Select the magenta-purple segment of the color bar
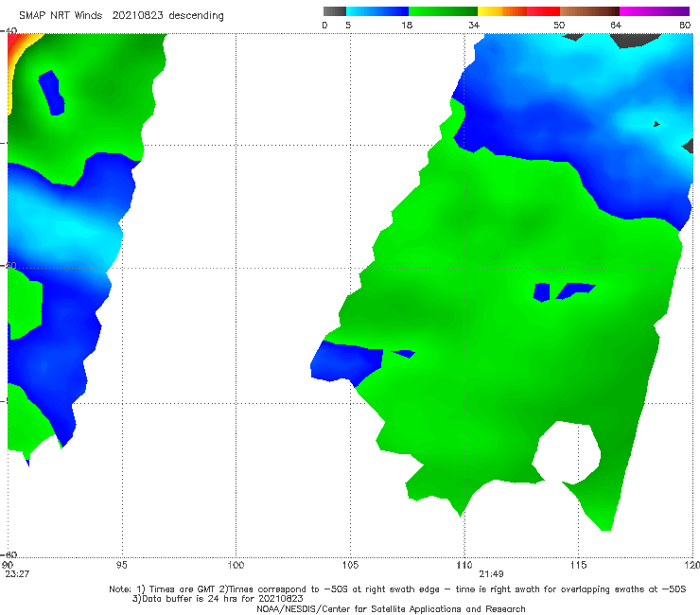This screenshot has width=700, height=615. [655, 11]
